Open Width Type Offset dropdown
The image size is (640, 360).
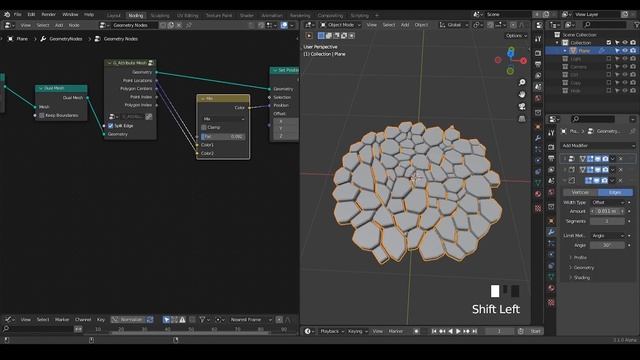click(x=608, y=202)
